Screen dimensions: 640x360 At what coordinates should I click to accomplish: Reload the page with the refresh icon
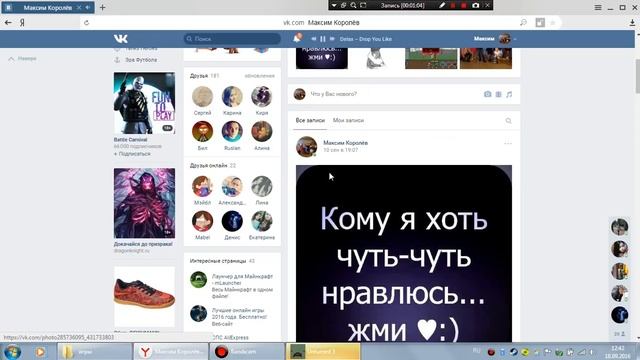[x=86, y=23]
